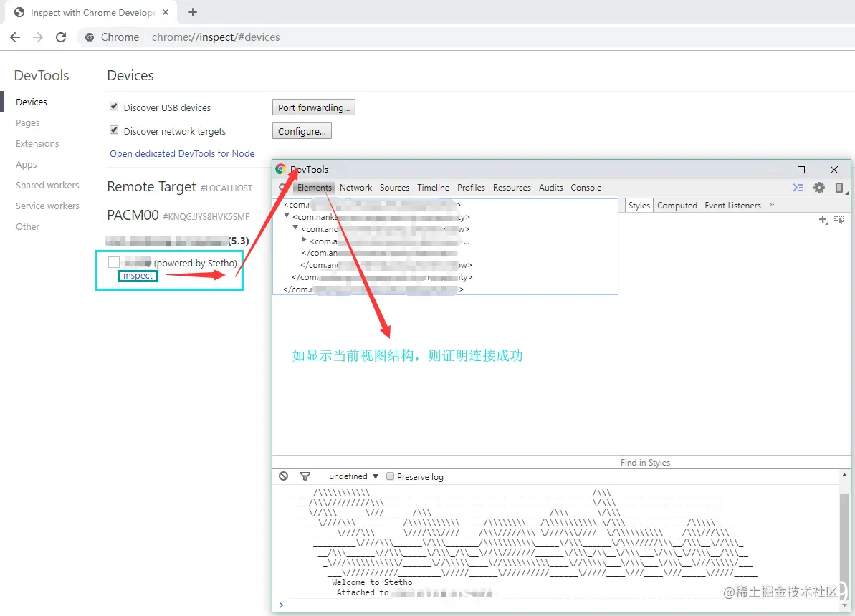This screenshot has width=855, height=616.
Task: Toggle Discover USB devices checkbox
Action: [x=114, y=106]
